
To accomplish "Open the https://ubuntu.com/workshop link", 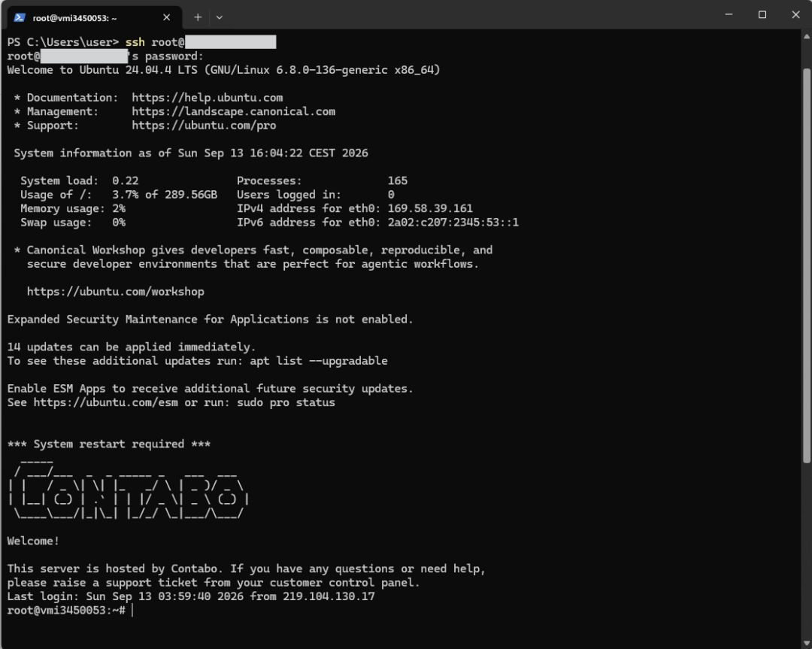I will [116, 292].
